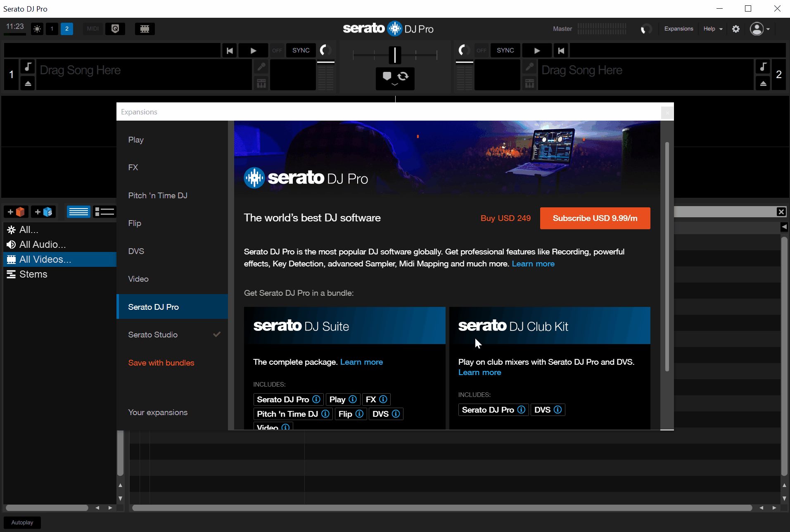Click deck 1 stems pad icon
Viewport: 790px width, 532px height.
(261, 83)
